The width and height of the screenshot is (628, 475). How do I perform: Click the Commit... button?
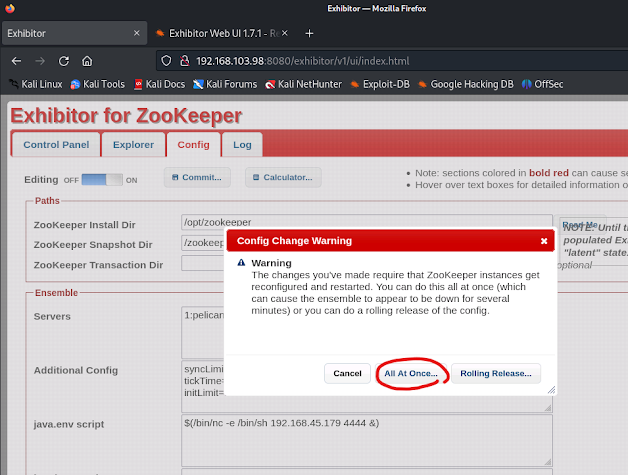click(x=197, y=177)
